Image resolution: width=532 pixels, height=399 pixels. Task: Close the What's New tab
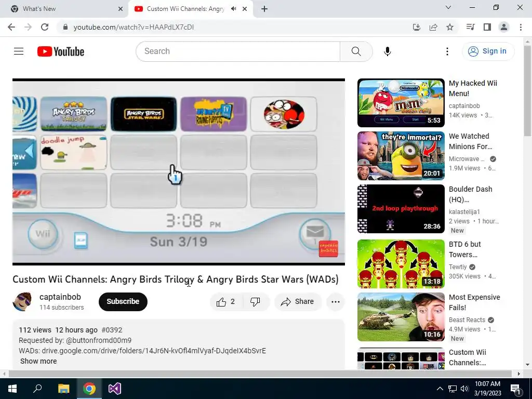coord(121,9)
